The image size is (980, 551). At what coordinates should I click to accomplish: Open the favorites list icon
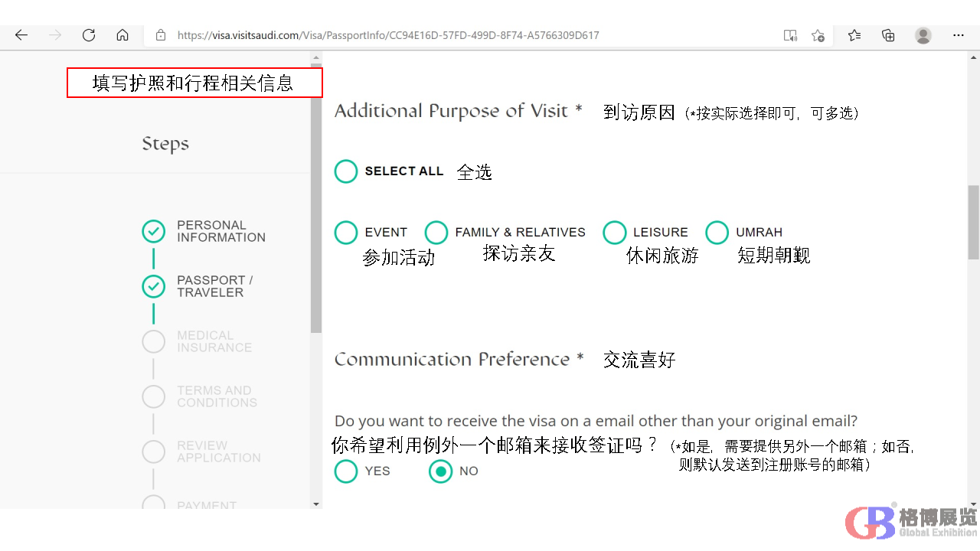click(x=854, y=35)
